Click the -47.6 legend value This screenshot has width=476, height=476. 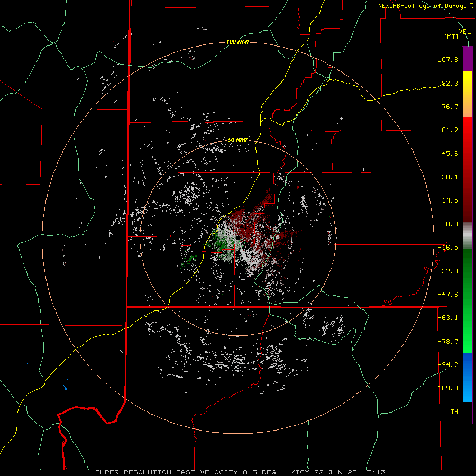coord(448,295)
